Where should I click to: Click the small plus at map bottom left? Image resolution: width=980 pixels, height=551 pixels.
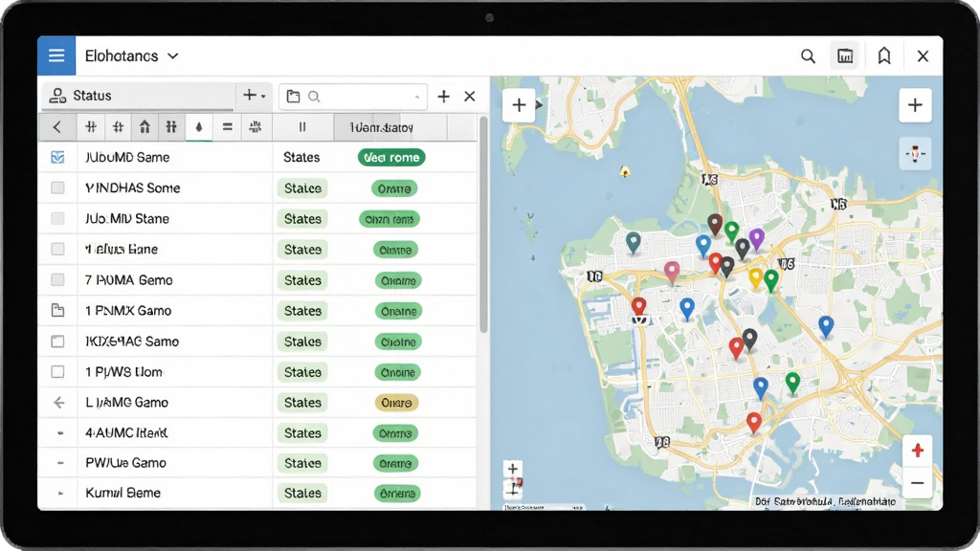pyautogui.click(x=513, y=469)
